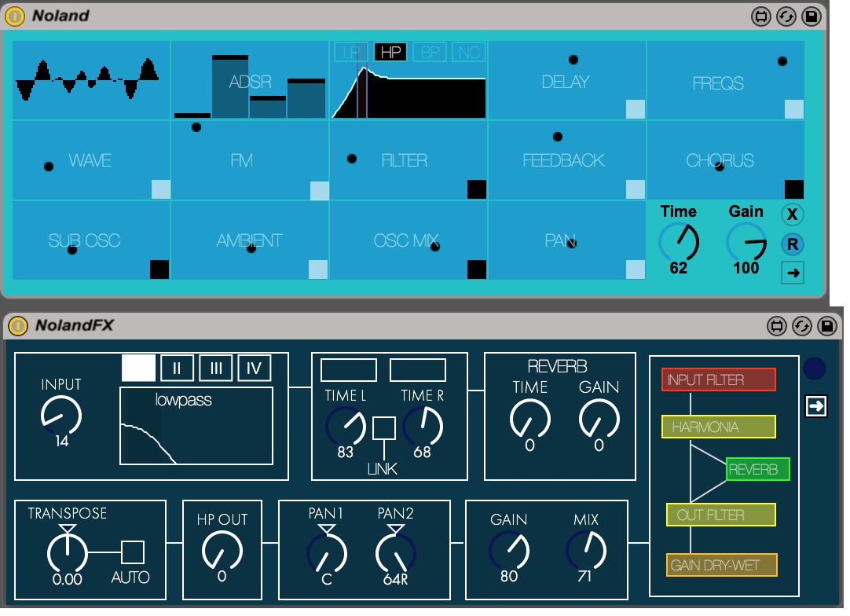Click the white arrow icon in NolandFX
Viewport: 850px width, 616px height.
click(816, 405)
